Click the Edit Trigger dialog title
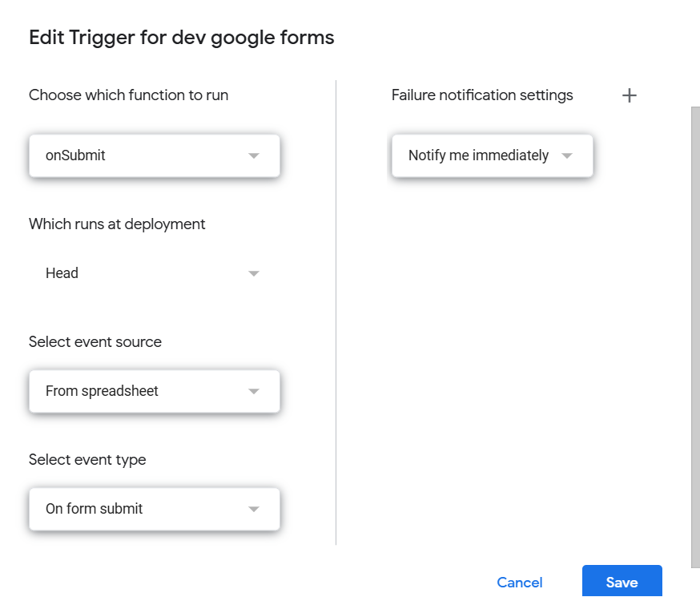The image size is (700, 597). (x=181, y=38)
